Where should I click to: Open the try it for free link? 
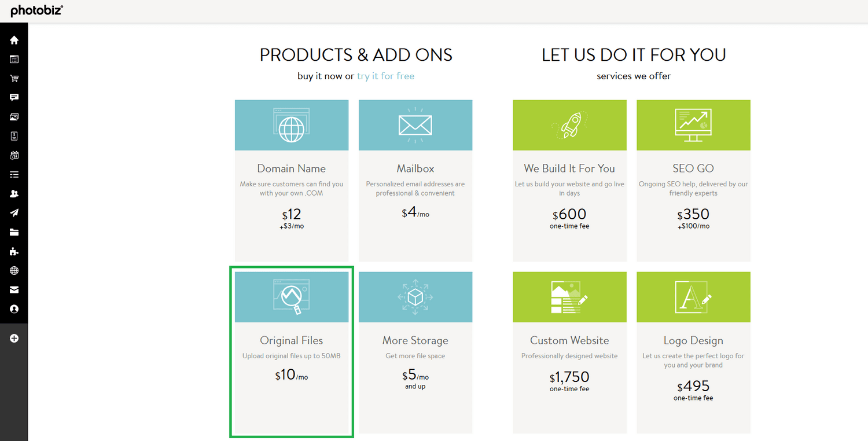[385, 75]
